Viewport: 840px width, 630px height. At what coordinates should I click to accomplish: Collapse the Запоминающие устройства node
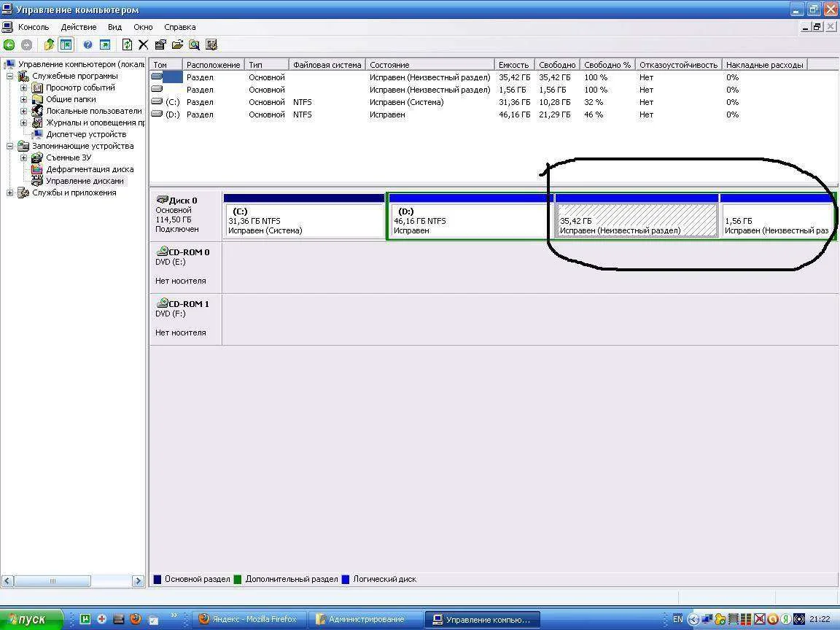pos(9,146)
